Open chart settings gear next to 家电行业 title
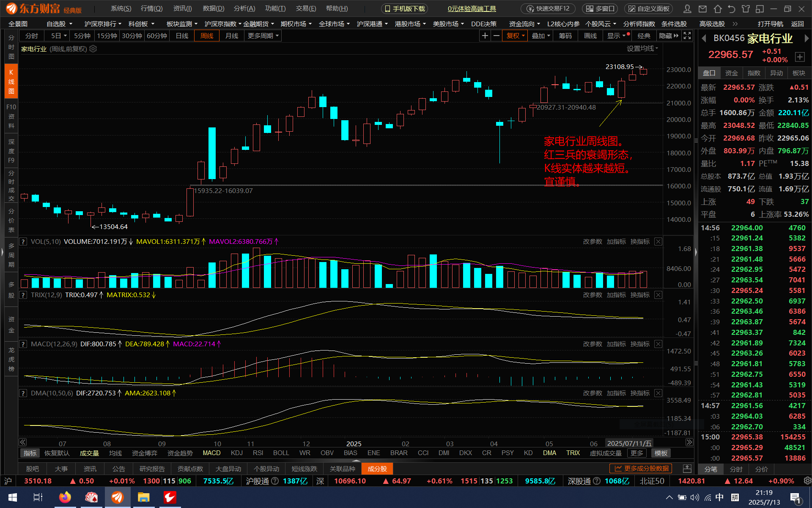Image resolution: width=812 pixels, height=508 pixels. [x=93, y=49]
